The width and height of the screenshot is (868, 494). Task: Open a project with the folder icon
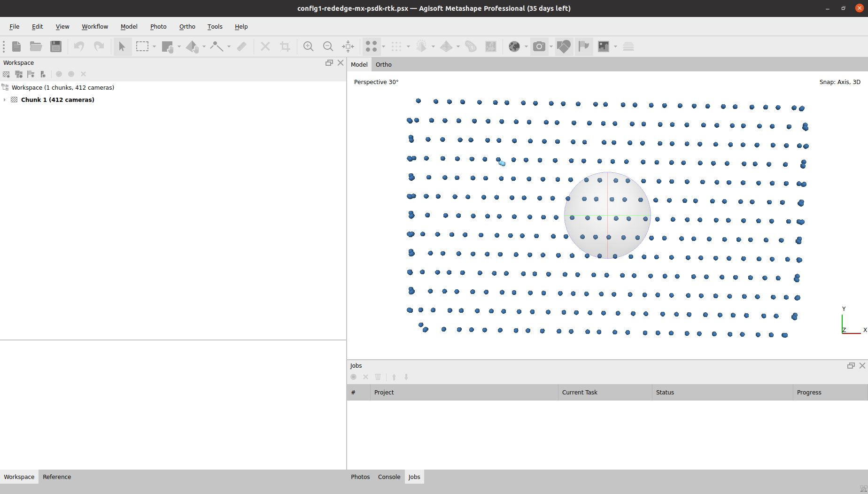pyautogui.click(x=36, y=46)
